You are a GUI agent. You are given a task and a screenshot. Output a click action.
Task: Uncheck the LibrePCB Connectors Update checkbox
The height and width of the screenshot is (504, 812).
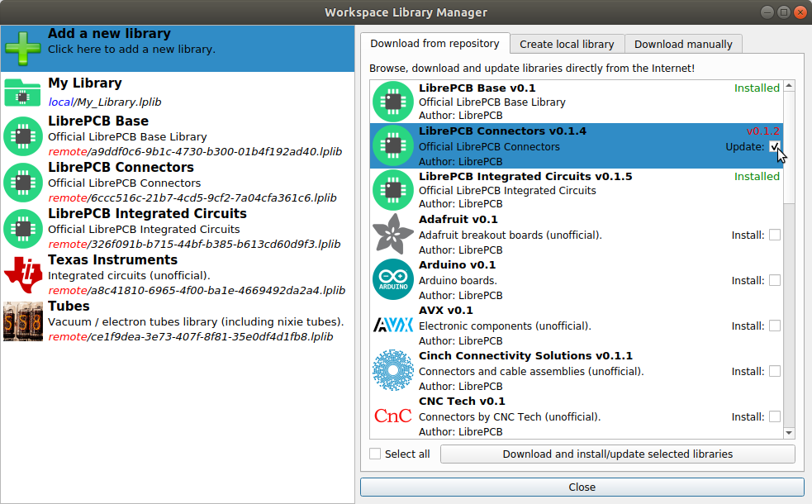coord(775,146)
